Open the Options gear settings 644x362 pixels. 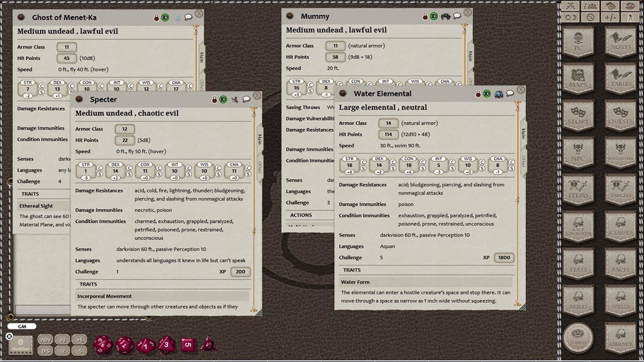point(590,17)
